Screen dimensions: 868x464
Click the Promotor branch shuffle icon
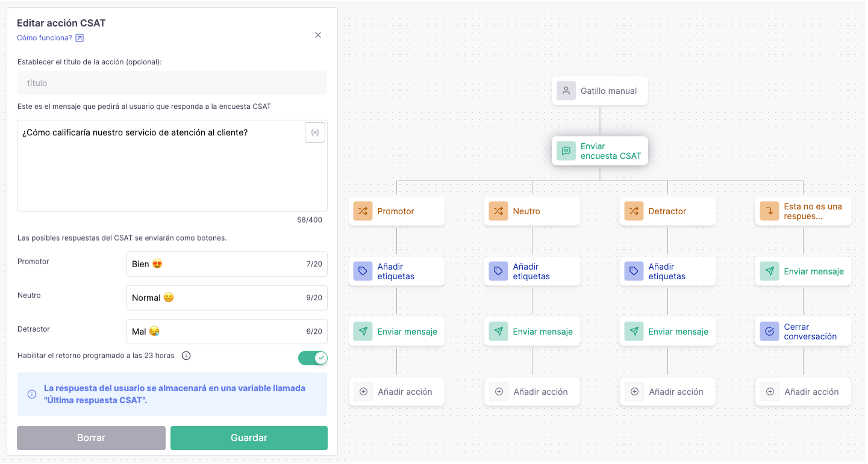363,211
